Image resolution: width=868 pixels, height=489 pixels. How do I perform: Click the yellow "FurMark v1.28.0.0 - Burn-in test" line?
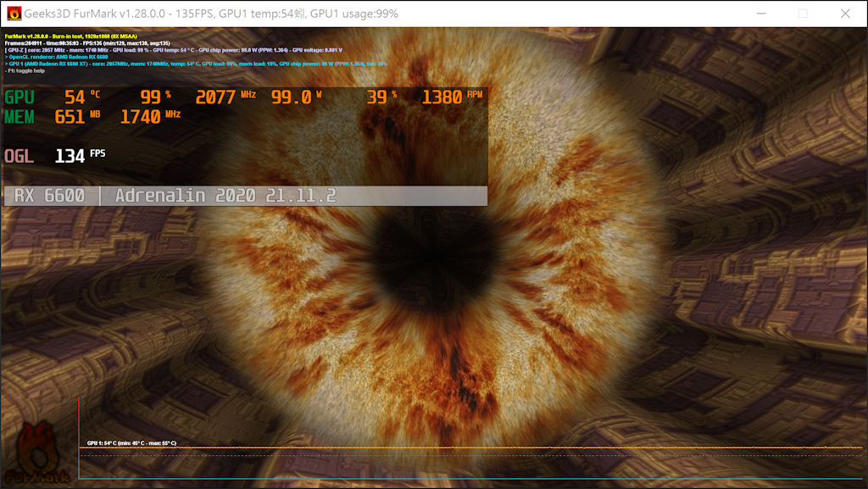[71, 36]
